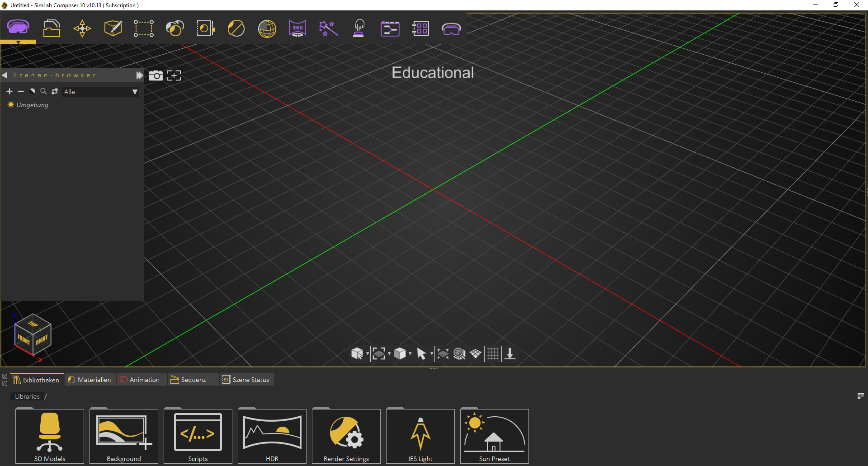The image size is (868, 466).
Task: Close the bottom panel with X icon
Action: [5, 376]
